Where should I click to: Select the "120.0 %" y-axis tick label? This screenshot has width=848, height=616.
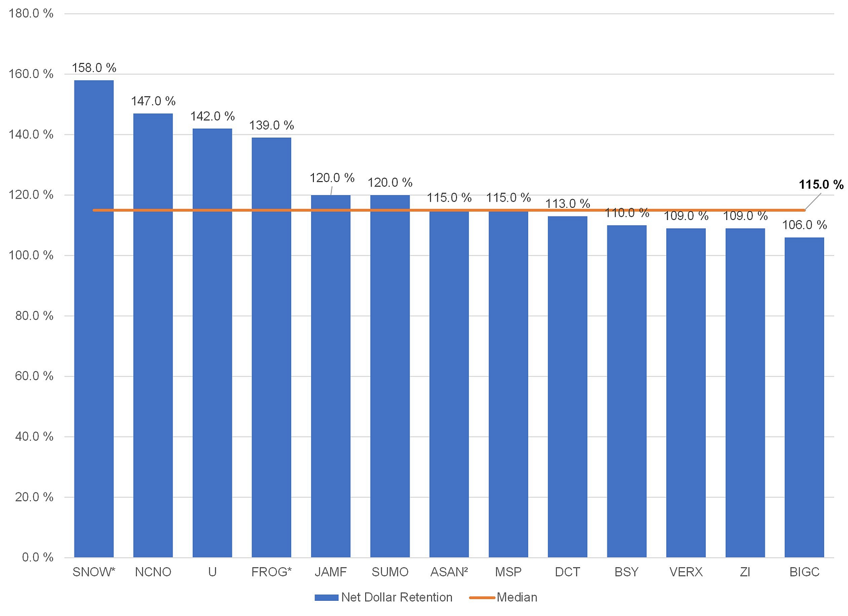pyautogui.click(x=31, y=195)
